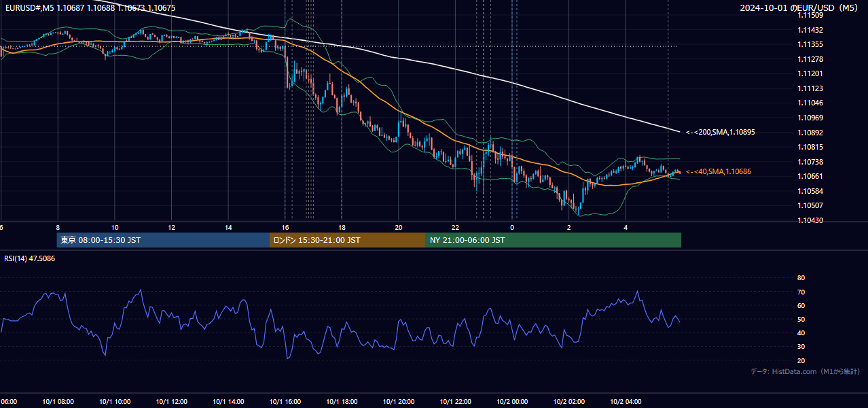This screenshot has height=408, width=868.
Task: Select price axis value 1.10738
Action: coord(810,162)
